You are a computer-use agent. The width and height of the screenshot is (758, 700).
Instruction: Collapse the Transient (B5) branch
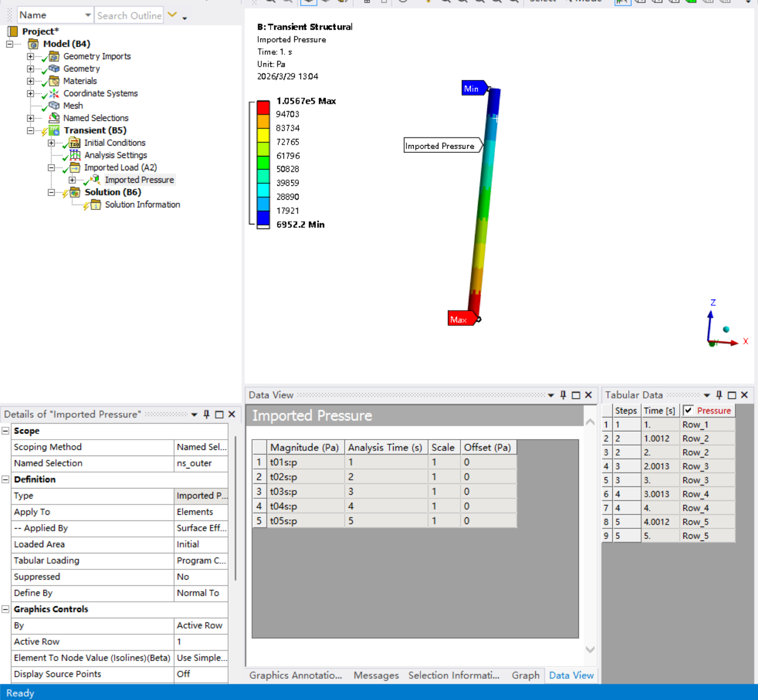(x=30, y=130)
